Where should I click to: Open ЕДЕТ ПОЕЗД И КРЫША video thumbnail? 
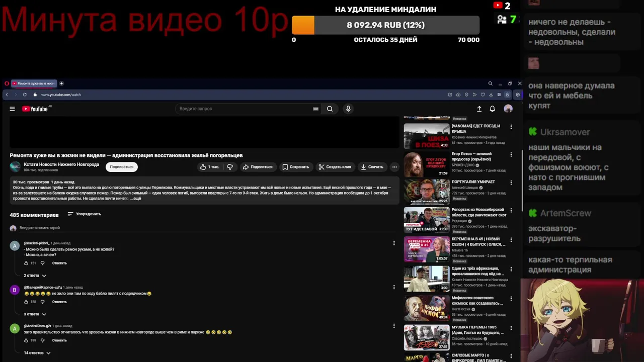(427, 136)
